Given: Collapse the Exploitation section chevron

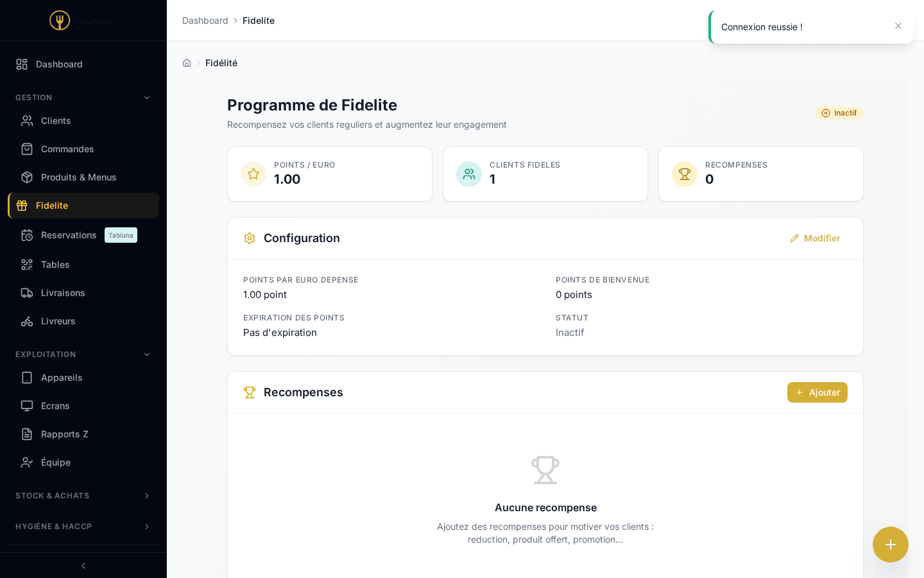Looking at the screenshot, I should point(147,355).
